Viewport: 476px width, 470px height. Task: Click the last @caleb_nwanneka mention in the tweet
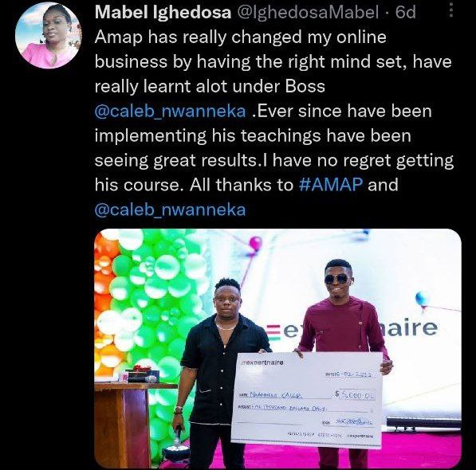171,210
